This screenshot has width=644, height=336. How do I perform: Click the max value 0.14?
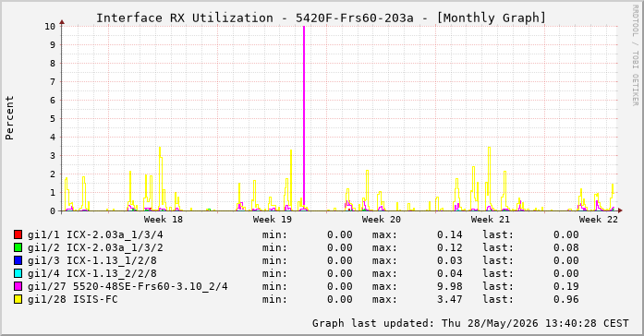pos(450,234)
